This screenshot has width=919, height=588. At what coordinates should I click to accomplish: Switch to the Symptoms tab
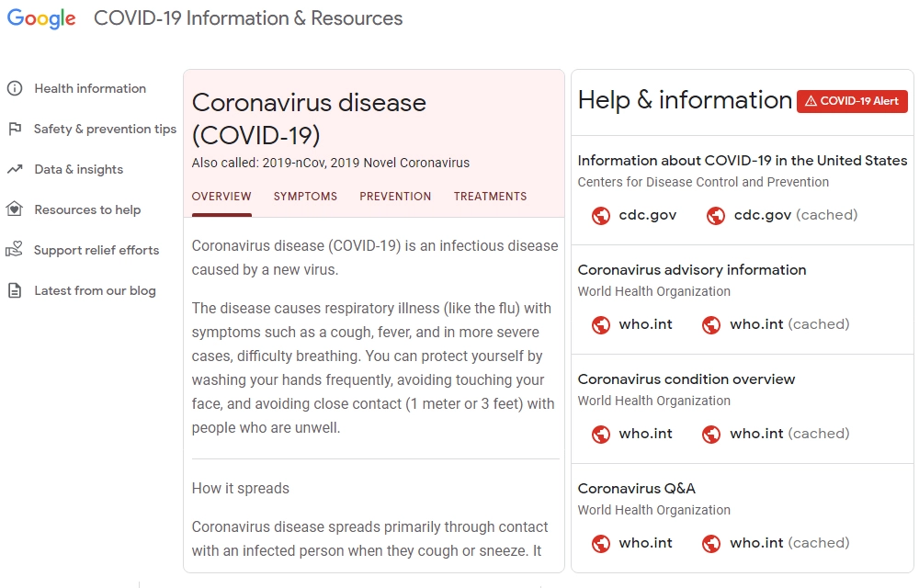(305, 197)
